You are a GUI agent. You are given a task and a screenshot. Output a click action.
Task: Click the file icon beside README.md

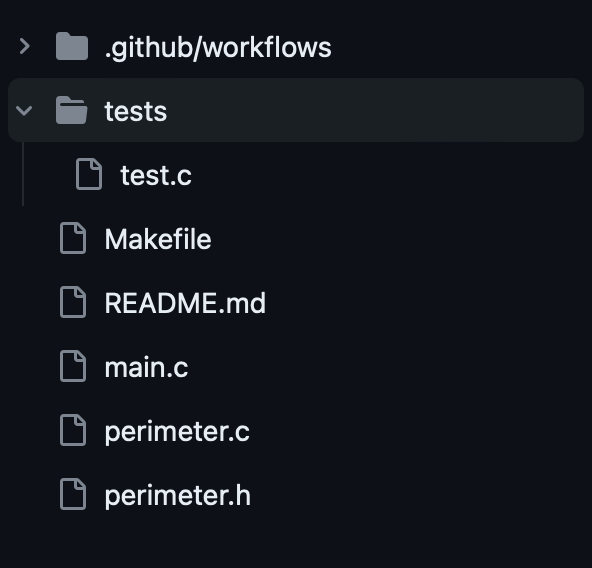73,302
